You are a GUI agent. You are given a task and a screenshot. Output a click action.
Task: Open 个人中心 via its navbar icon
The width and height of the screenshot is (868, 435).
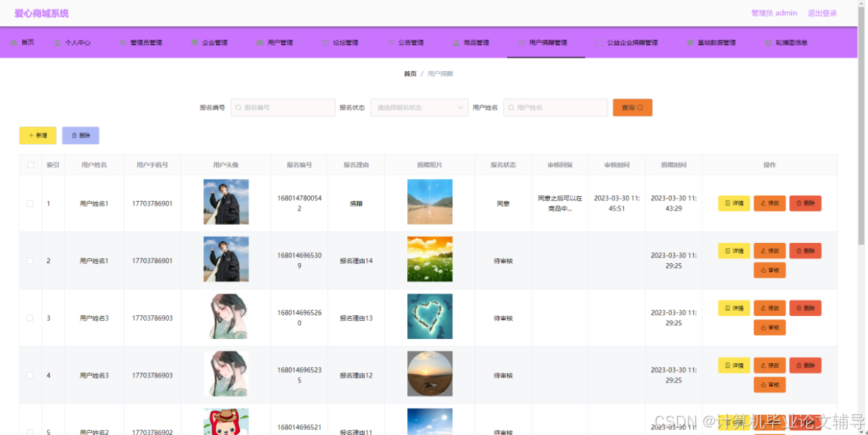tap(56, 42)
